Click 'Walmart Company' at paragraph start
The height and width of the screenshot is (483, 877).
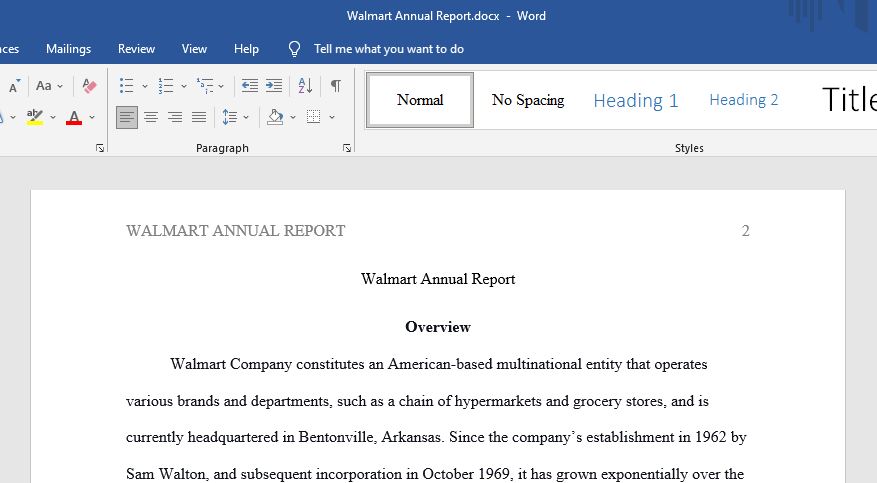coord(231,364)
